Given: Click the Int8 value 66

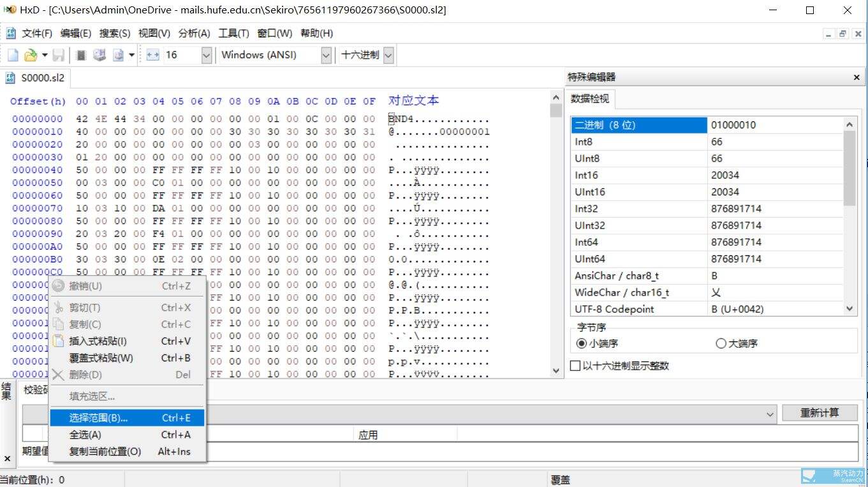Looking at the screenshot, I should pyautogui.click(x=717, y=142).
